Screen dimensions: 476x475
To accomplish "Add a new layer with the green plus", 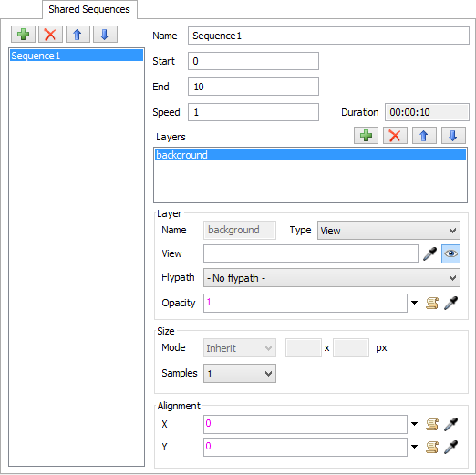I will pos(366,136).
